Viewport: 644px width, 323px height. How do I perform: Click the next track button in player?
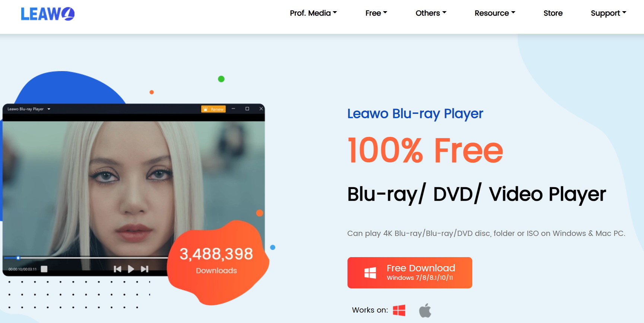tap(145, 269)
